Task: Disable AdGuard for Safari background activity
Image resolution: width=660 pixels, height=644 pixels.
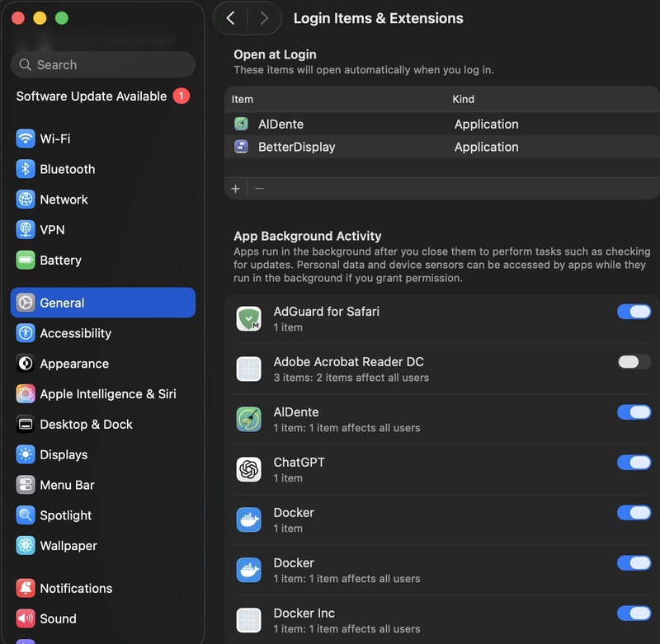Action: (x=634, y=312)
